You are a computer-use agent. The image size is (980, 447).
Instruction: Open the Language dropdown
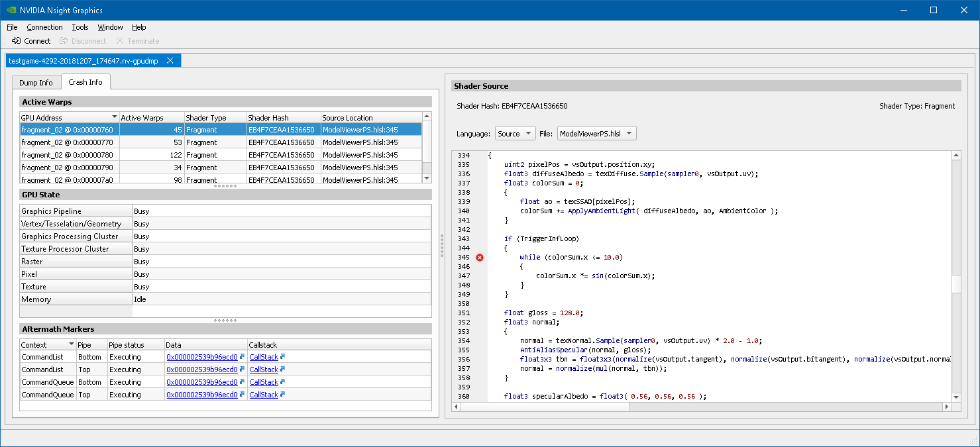click(x=515, y=134)
